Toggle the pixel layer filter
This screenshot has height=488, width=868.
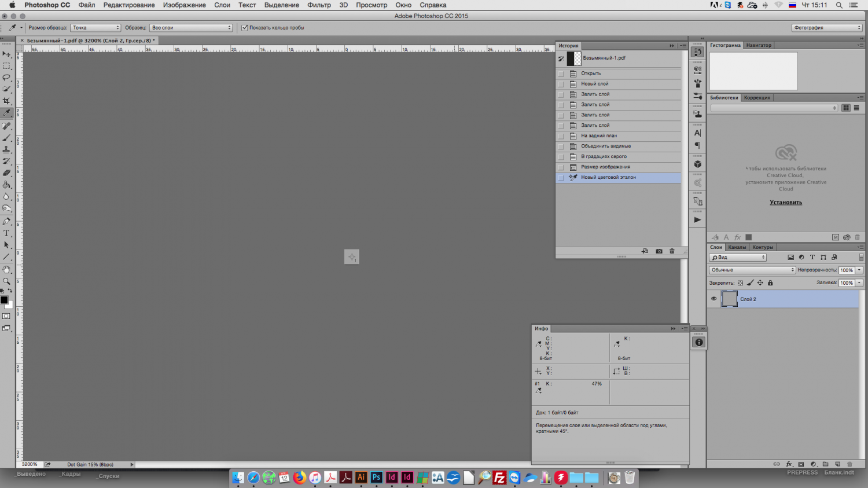click(791, 258)
